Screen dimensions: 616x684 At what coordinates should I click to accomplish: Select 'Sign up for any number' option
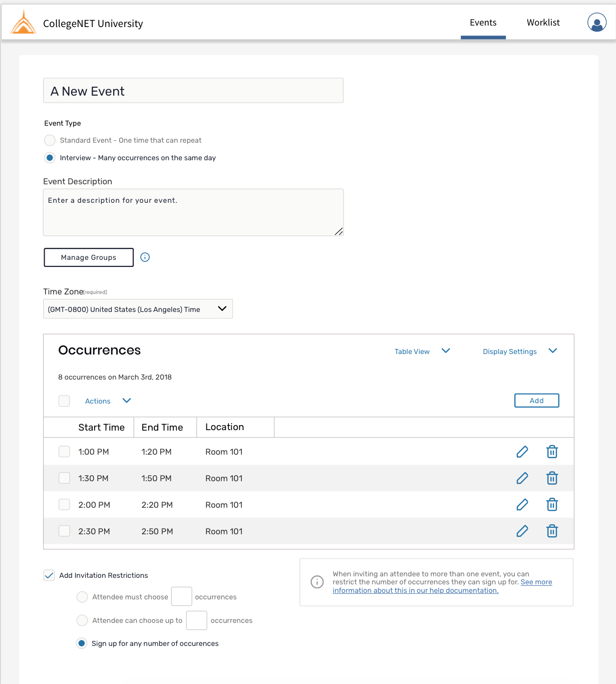(x=82, y=643)
